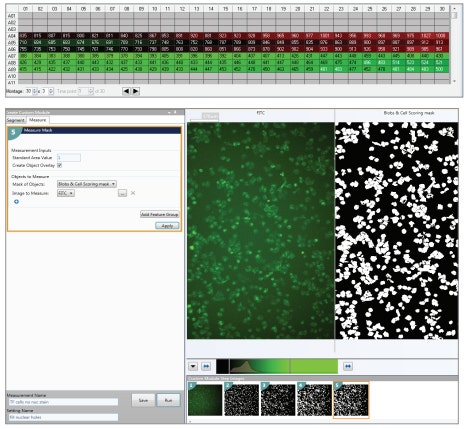
Task: Select the Measure Mask step 5 header
Action: coord(94,130)
